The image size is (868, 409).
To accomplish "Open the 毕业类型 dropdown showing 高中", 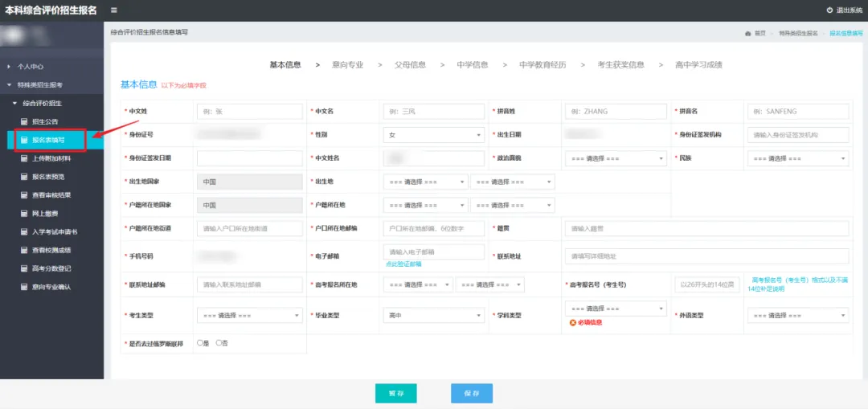I will (433, 316).
